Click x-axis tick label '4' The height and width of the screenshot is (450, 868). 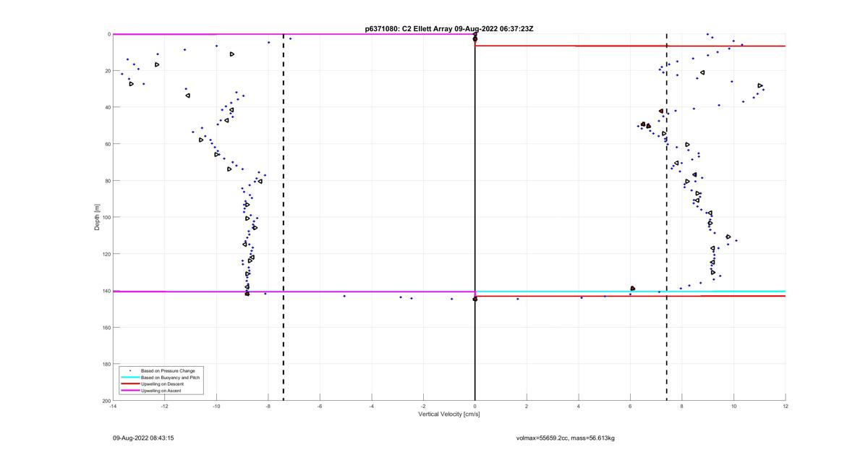[579, 406]
